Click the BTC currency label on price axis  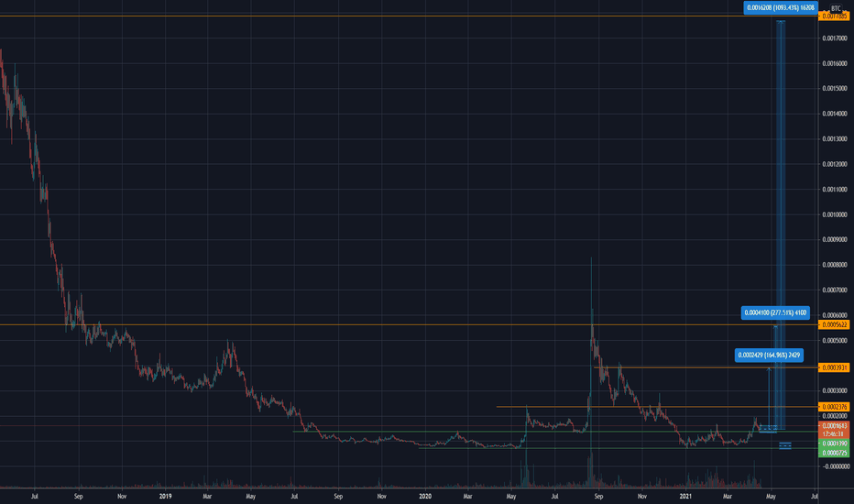(836, 8)
